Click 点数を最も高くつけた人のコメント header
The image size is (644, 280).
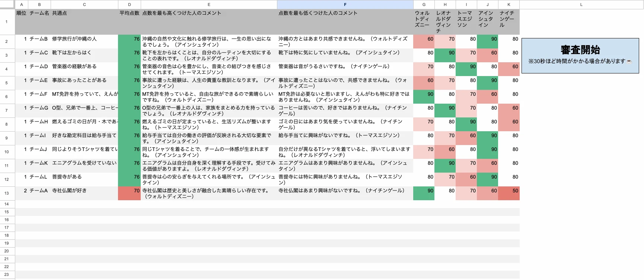[x=209, y=22]
